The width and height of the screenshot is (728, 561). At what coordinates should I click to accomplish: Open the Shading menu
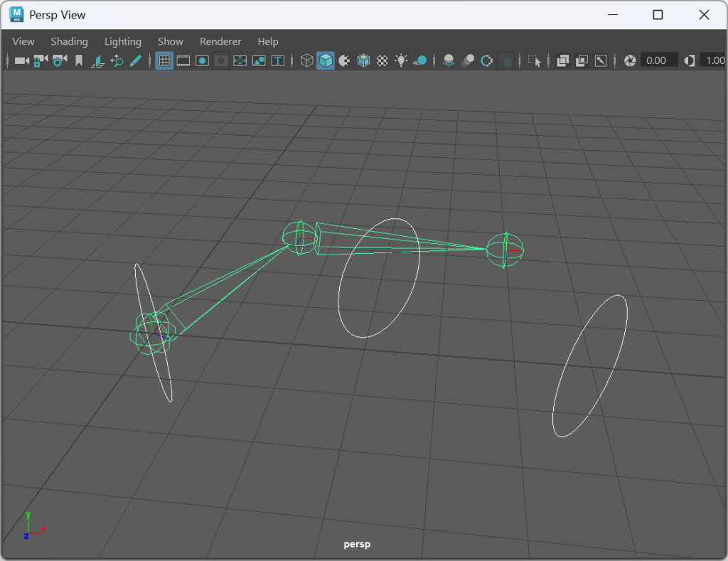pyautogui.click(x=69, y=41)
